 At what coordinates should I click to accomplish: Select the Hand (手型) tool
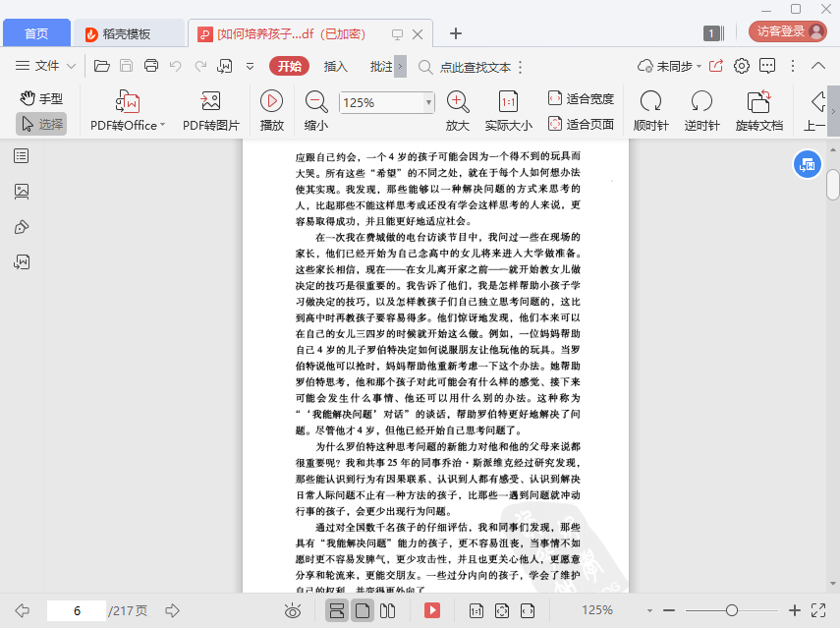click(x=42, y=98)
